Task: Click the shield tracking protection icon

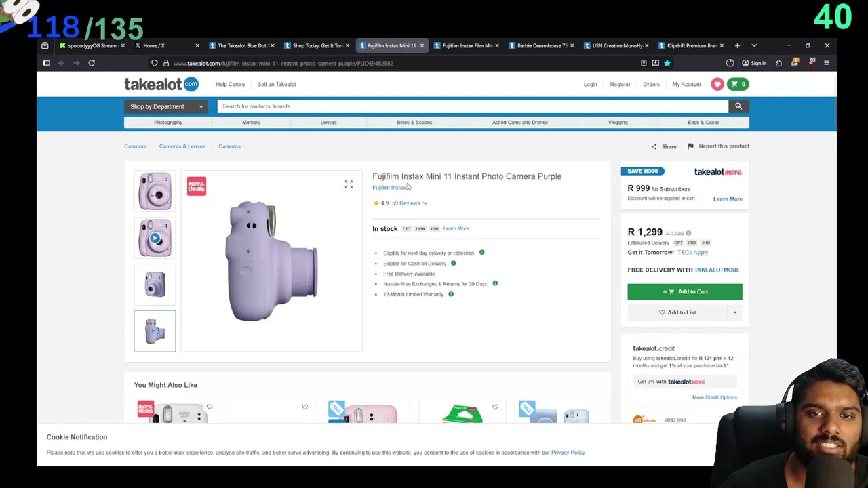Action: (x=155, y=63)
